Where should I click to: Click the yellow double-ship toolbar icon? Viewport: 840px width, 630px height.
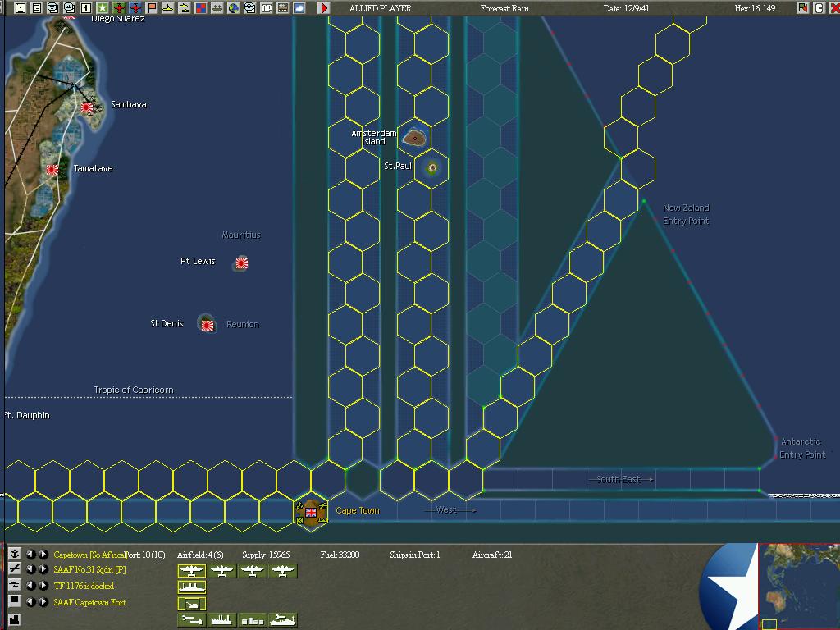[x=185, y=8]
